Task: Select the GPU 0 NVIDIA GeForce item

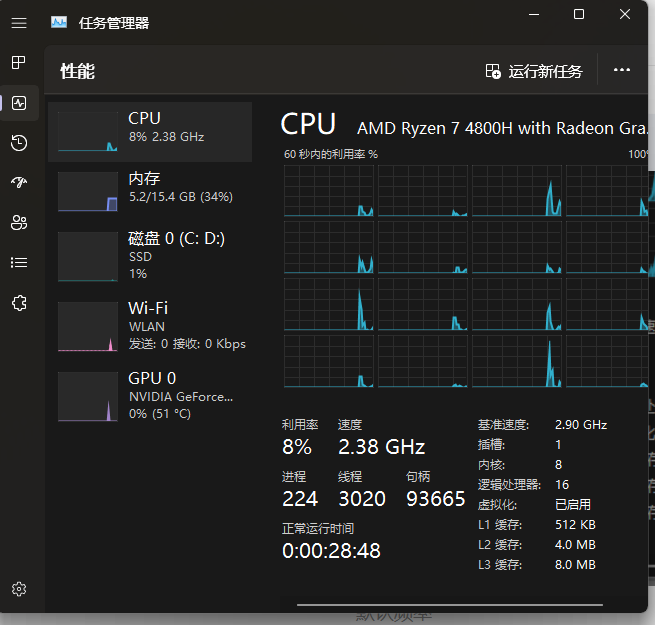Action: pos(150,396)
